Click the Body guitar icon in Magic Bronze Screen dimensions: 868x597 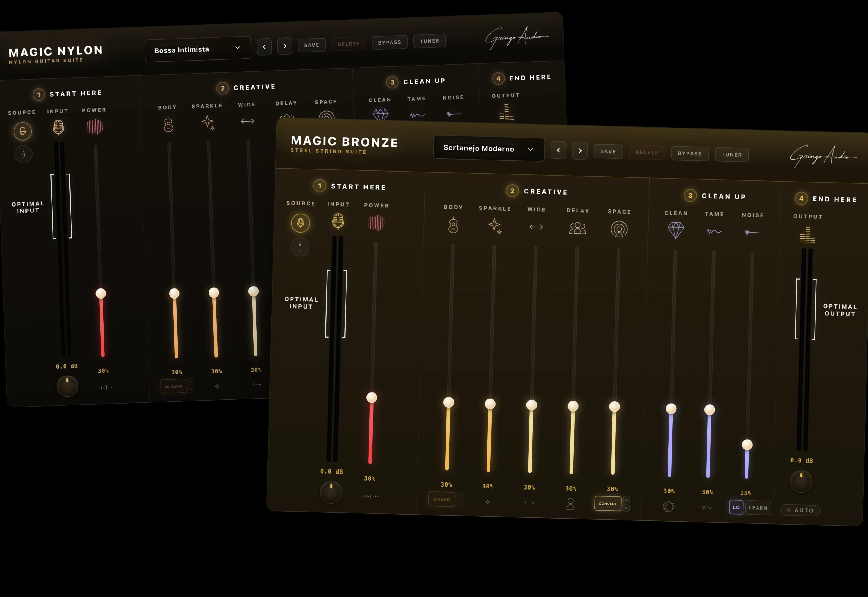tap(453, 225)
